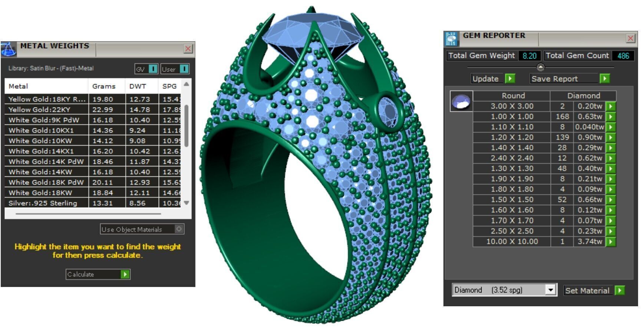
Task: Select the White Gold:10KX1 row
Action: 93,130
